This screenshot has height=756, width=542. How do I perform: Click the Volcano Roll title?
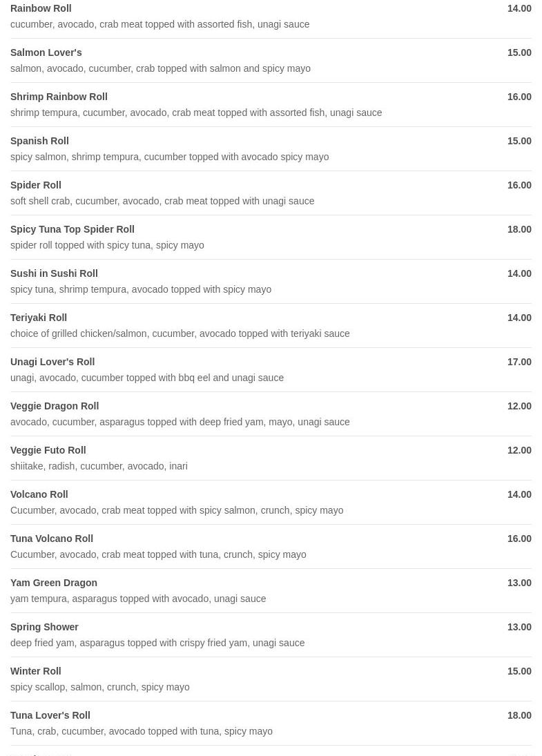(39, 494)
